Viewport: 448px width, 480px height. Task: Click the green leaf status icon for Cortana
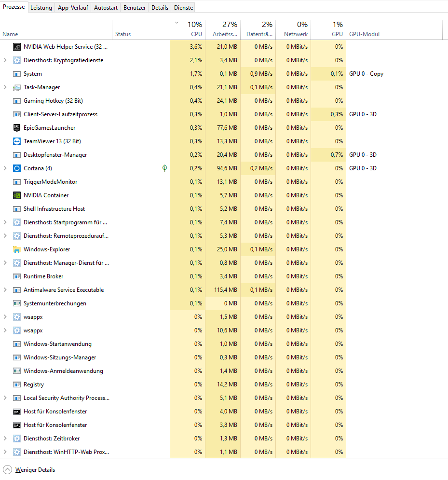click(164, 168)
